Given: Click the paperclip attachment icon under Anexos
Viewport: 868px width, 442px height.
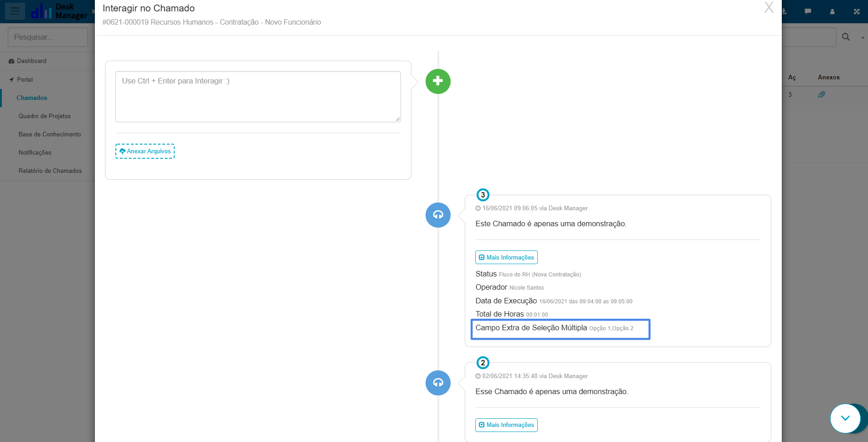Looking at the screenshot, I should pyautogui.click(x=821, y=94).
